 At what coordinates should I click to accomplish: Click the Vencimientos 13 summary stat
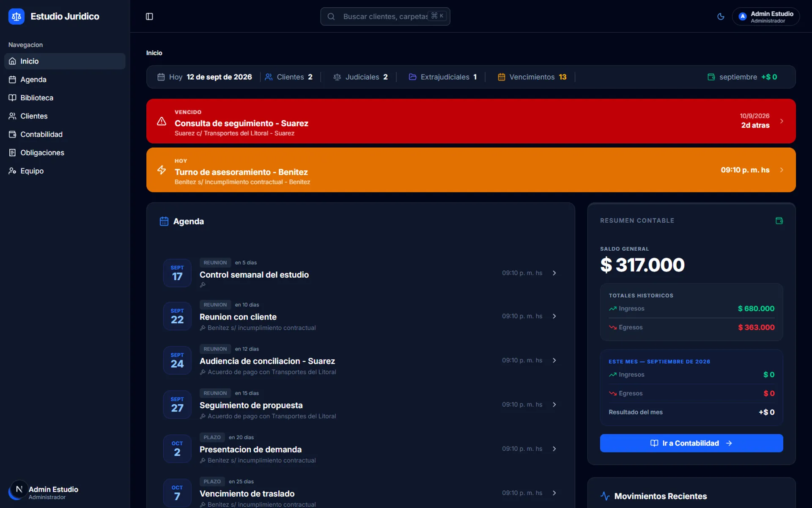pyautogui.click(x=532, y=77)
